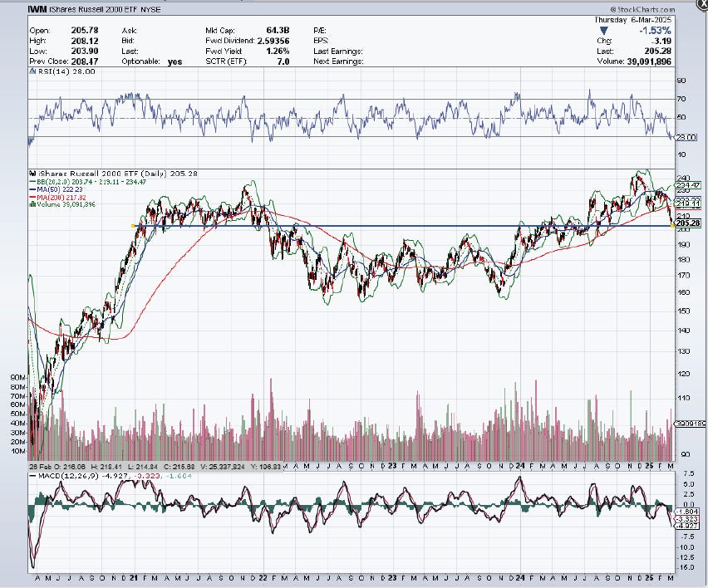This screenshot has height=588, width=708.
Task: Click the P/E label
Action: coord(320,31)
